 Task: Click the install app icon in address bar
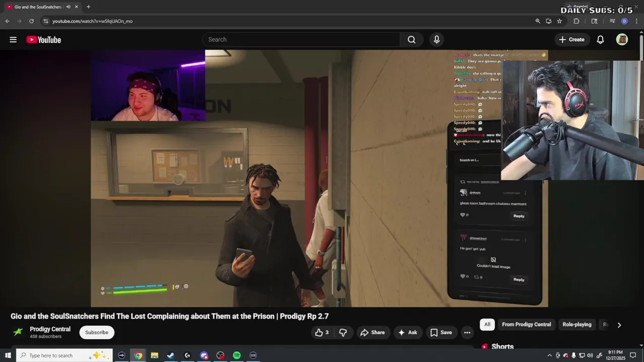pos(548,21)
